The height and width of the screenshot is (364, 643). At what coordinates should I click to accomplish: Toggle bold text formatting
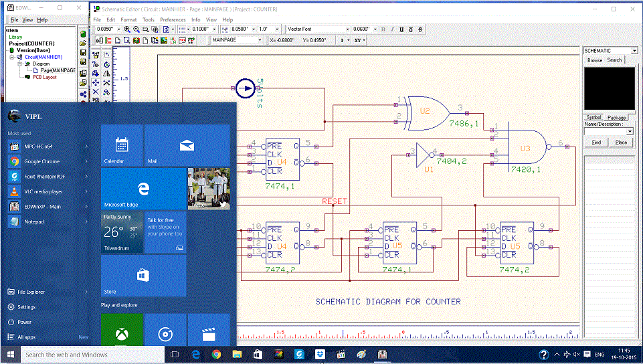(383, 29)
